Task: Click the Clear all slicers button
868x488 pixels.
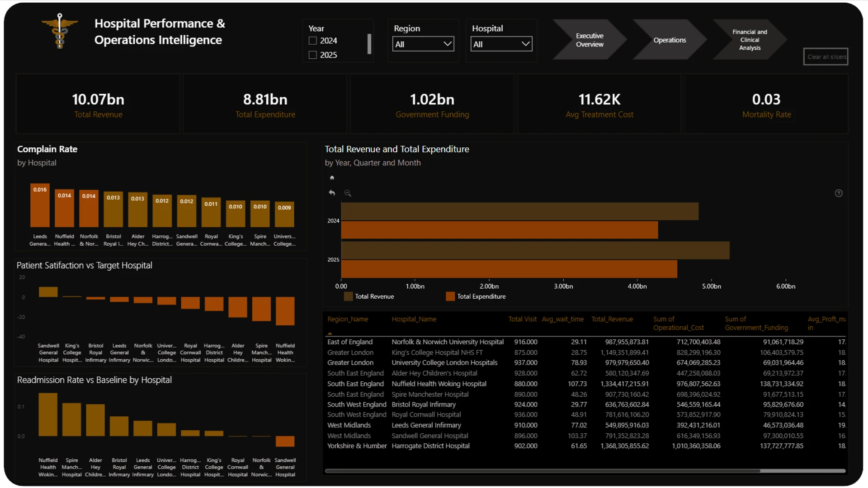Action: (x=826, y=57)
